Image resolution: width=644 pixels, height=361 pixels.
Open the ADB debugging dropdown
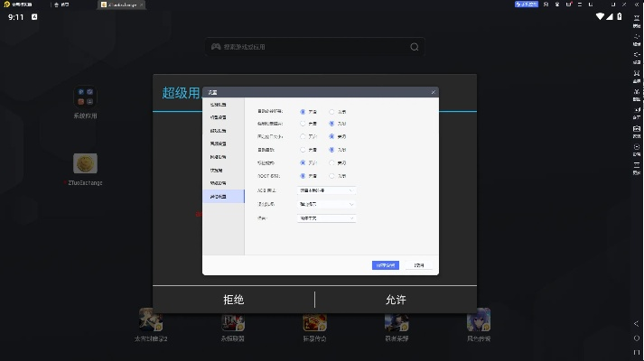click(326, 190)
